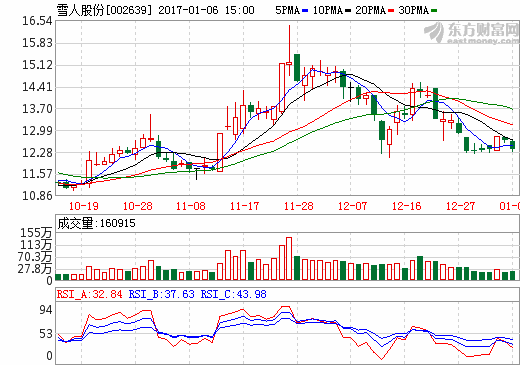Image resolution: width=520 pixels, height=365 pixels.
Task: Click the 12-07 date label
Action: point(352,206)
